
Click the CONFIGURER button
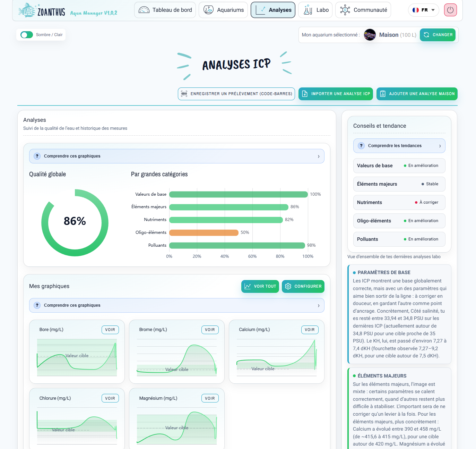click(303, 286)
